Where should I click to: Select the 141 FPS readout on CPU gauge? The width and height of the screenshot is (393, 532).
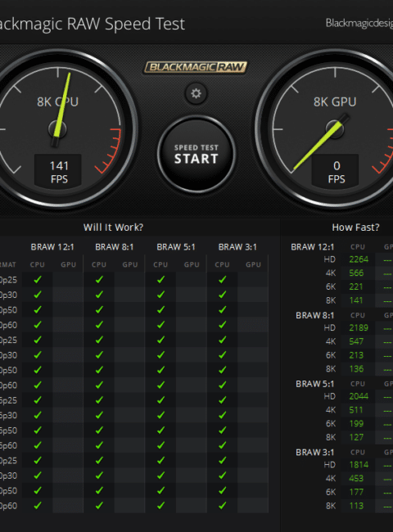point(58,171)
